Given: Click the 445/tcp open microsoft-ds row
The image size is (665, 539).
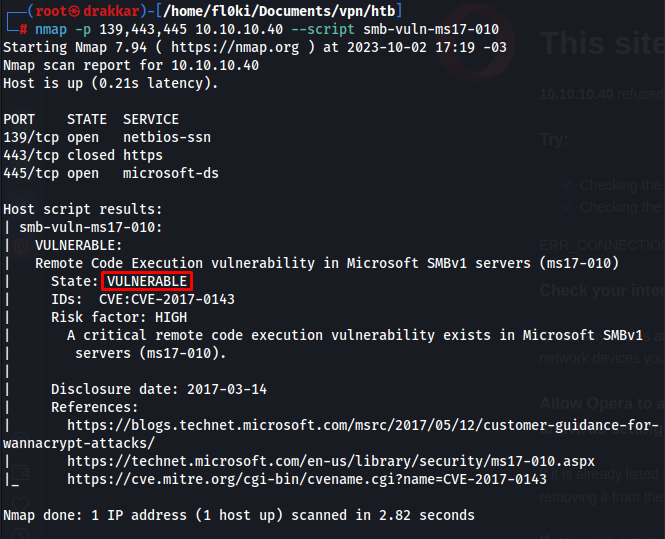Looking at the screenshot, I should (x=111, y=173).
